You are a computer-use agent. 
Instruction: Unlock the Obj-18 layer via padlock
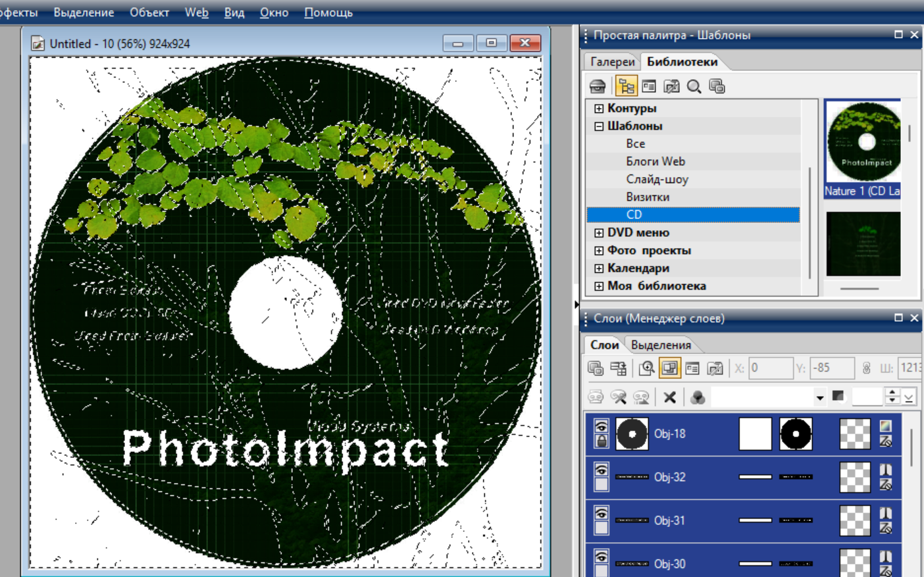click(x=602, y=441)
